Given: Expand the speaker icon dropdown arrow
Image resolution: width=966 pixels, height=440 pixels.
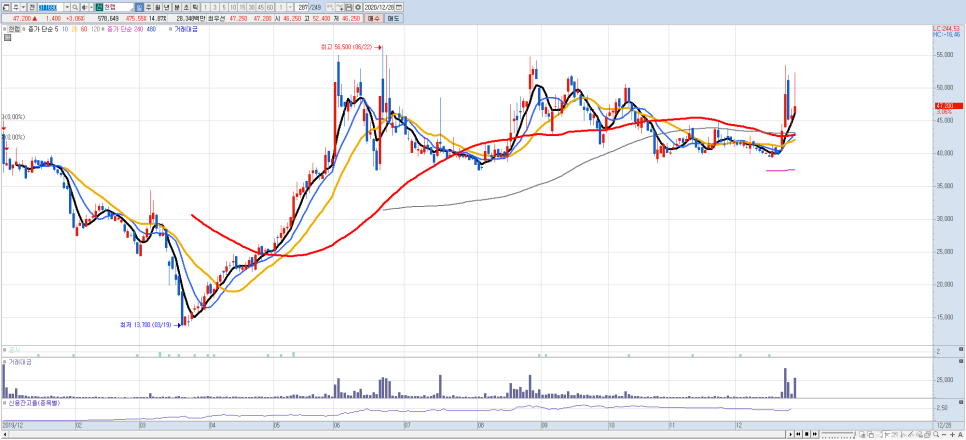Looking at the screenshot, I should click(91, 7).
